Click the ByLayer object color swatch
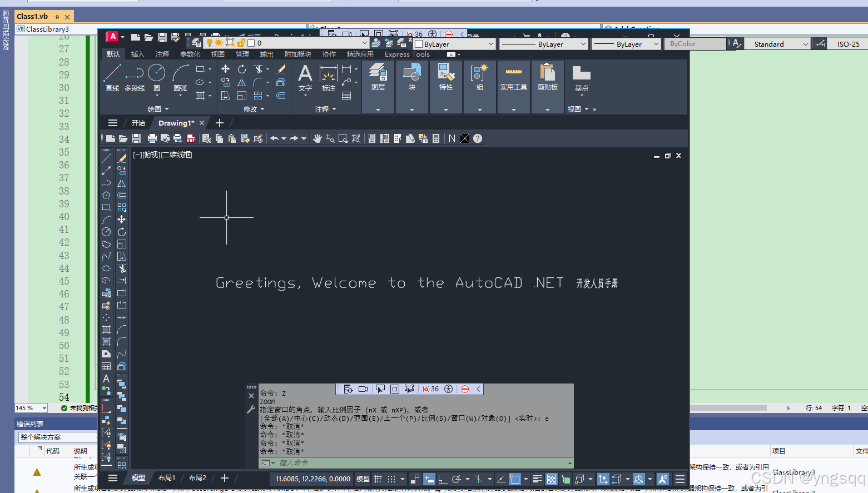 [419, 44]
